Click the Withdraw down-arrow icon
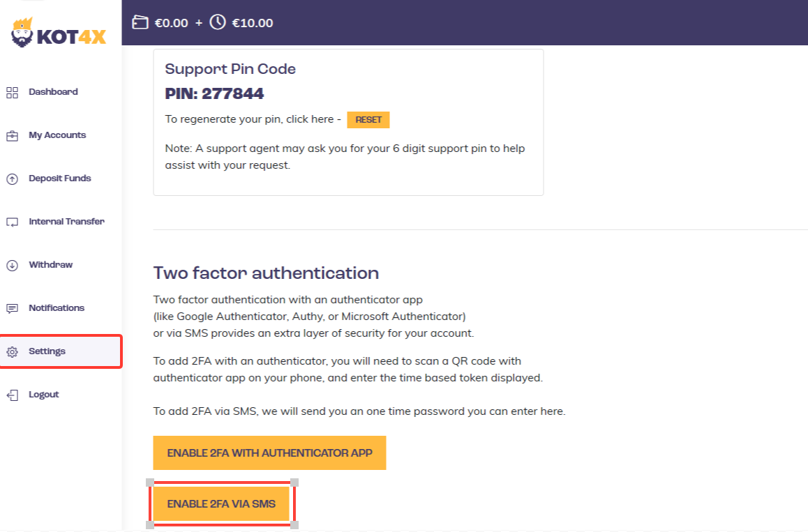The width and height of the screenshot is (808, 532). (x=12, y=265)
